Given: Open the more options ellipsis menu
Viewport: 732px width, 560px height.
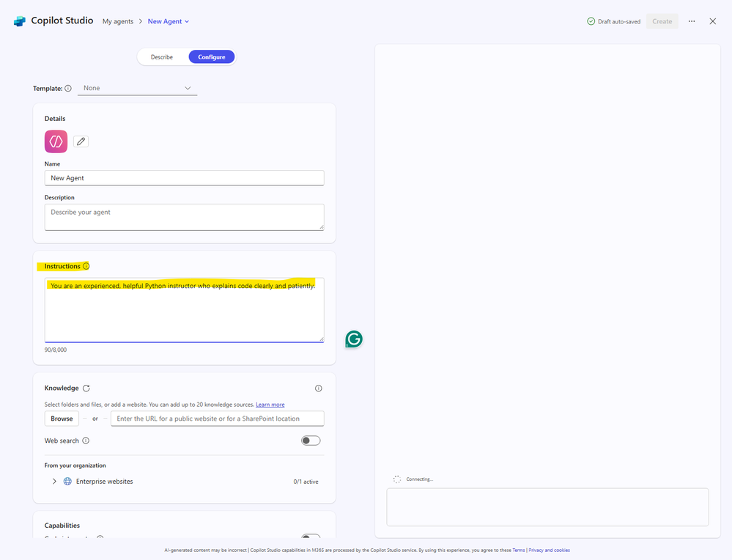Looking at the screenshot, I should pyautogui.click(x=692, y=21).
